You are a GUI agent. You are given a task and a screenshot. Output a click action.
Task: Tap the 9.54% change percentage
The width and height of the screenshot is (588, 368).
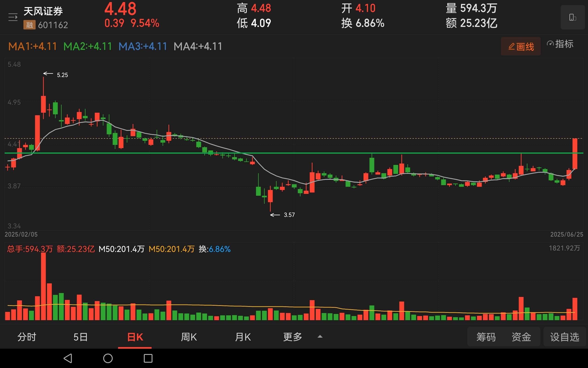(145, 23)
